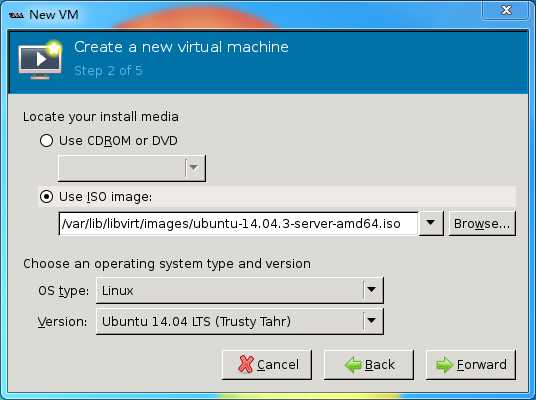Click into the ISO image path field

pyautogui.click(x=238, y=224)
